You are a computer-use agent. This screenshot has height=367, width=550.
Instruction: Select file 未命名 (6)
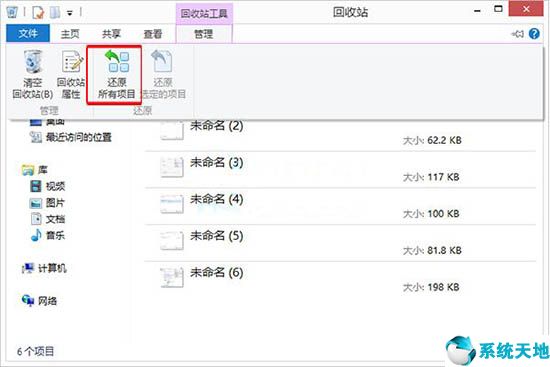[340, 280]
